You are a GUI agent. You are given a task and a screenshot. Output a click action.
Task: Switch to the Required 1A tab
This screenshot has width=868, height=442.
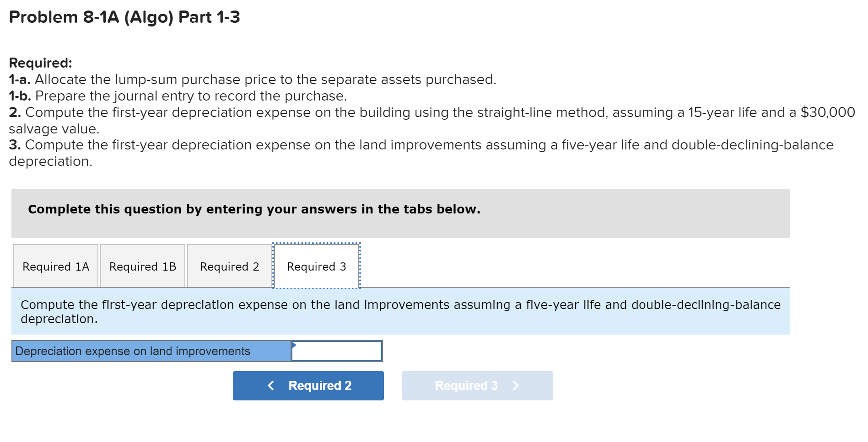tap(55, 266)
